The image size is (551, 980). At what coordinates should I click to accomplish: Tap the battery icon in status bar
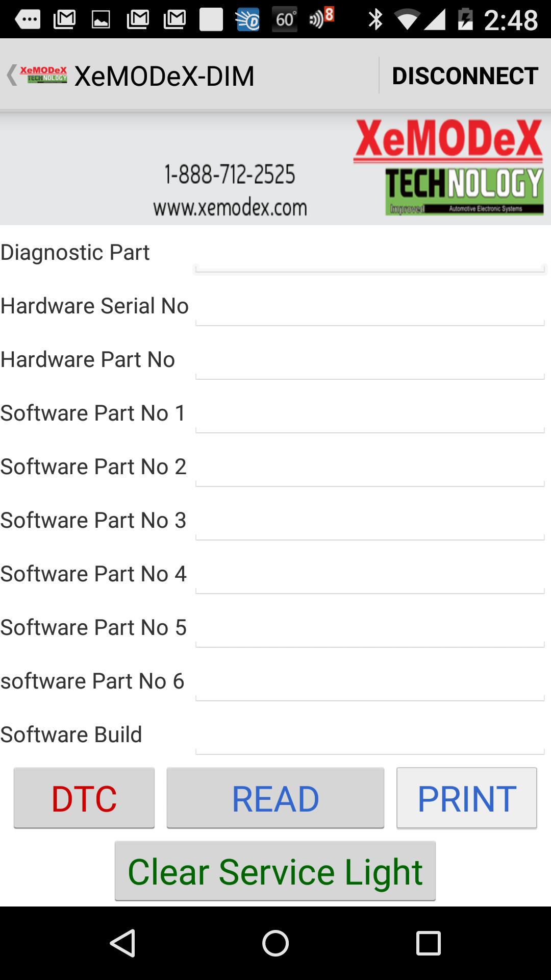click(x=466, y=18)
